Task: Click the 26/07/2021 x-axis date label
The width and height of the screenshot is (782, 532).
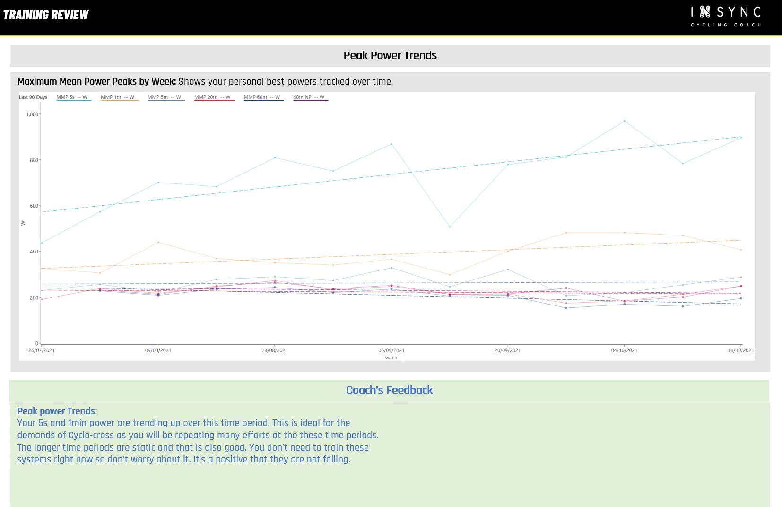Action: click(x=42, y=350)
